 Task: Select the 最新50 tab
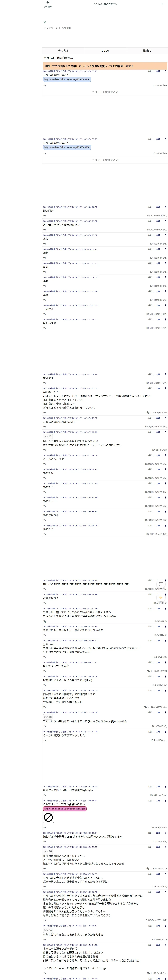click(x=147, y=51)
